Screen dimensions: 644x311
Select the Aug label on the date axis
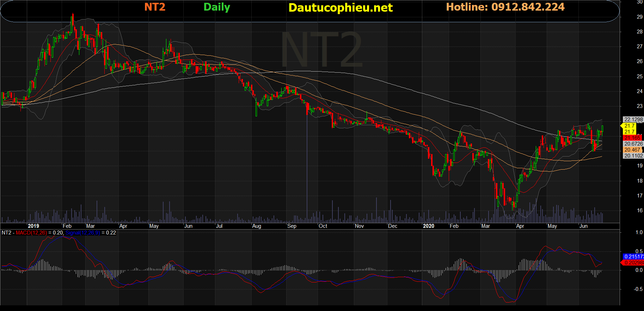point(257,226)
